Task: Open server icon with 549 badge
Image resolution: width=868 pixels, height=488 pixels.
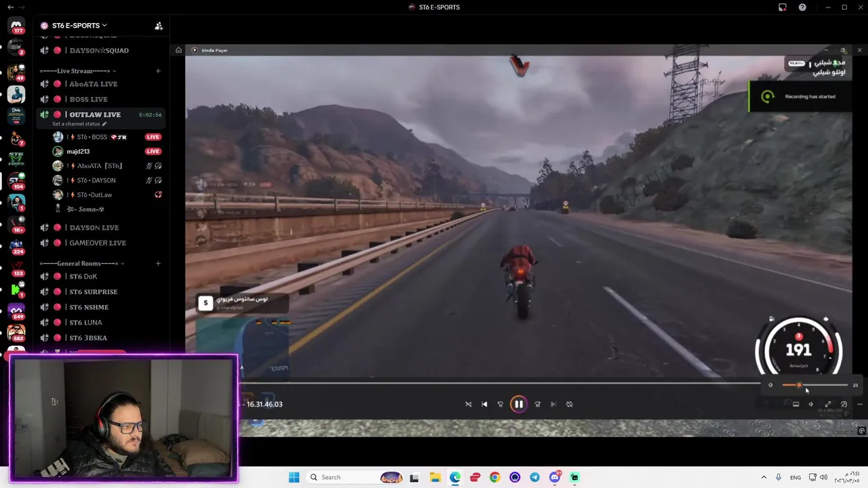Action: 16,310
